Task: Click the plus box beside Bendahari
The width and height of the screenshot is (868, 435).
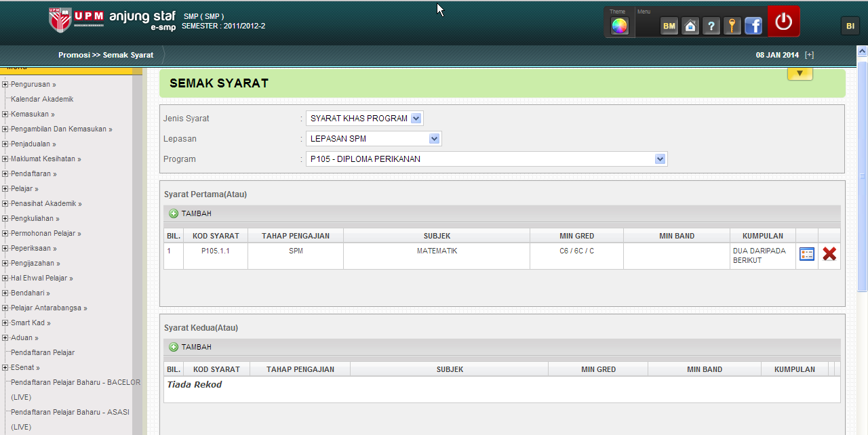Action: [x=5, y=293]
